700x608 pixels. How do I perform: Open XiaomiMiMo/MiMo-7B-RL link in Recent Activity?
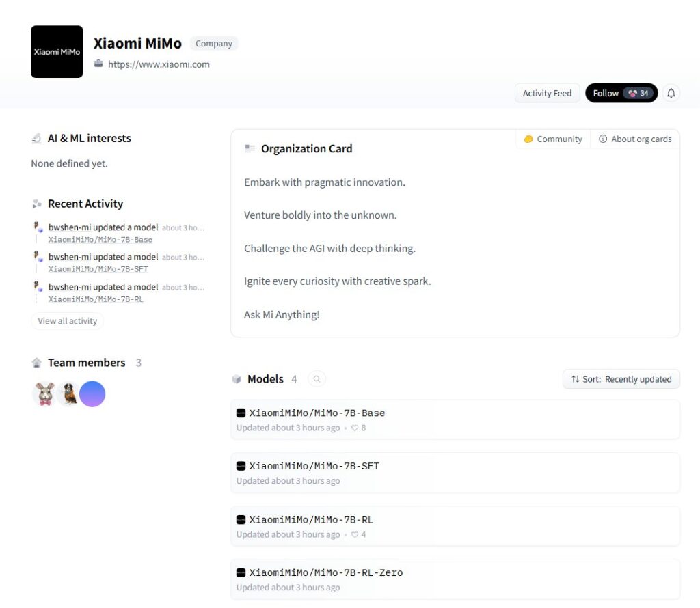(x=96, y=299)
